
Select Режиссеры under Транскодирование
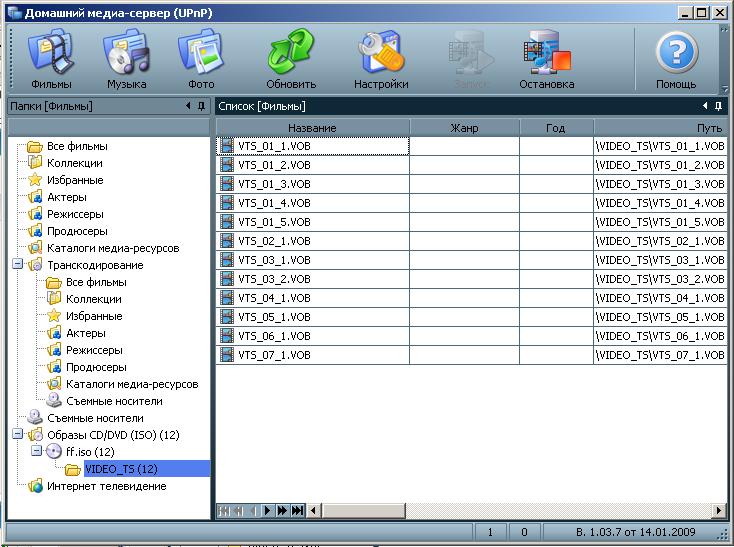click(x=94, y=350)
